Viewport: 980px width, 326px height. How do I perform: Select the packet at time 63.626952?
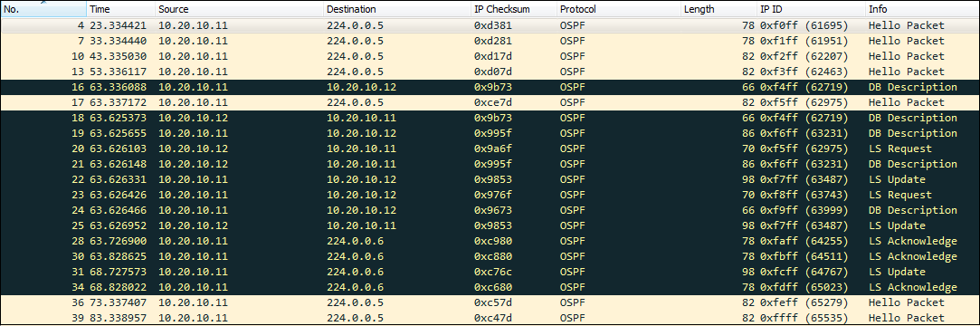(x=490, y=225)
